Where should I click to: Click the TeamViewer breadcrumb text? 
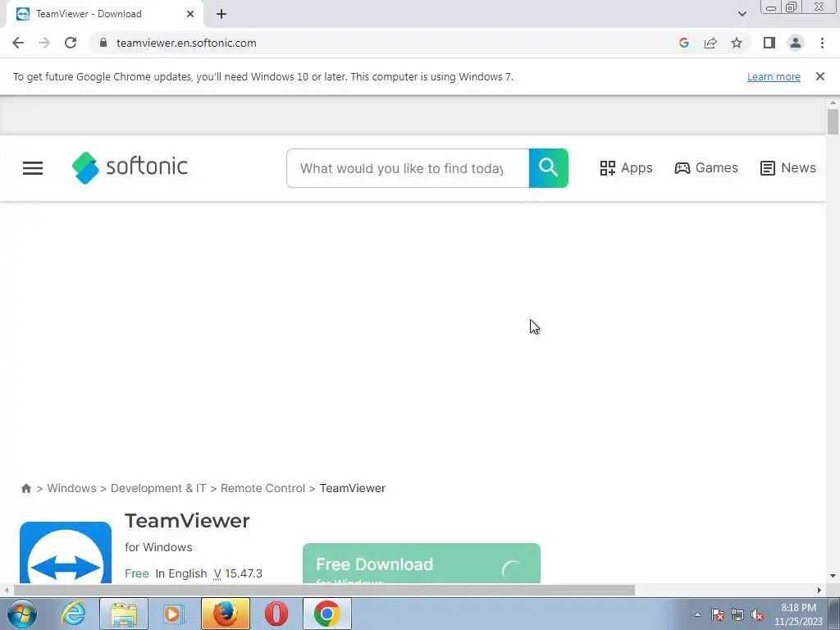[x=353, y=488]
